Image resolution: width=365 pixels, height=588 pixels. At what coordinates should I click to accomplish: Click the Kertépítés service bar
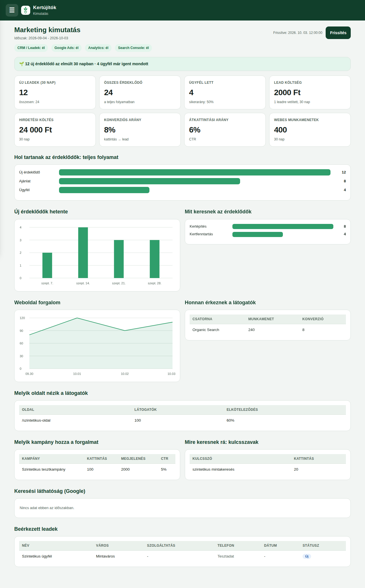click(283, 226)
